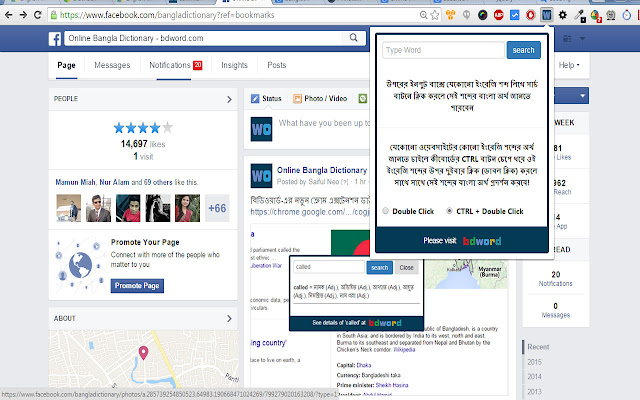Click the tooltip input containing 'called'
The image size is (640, 400).
329,267
